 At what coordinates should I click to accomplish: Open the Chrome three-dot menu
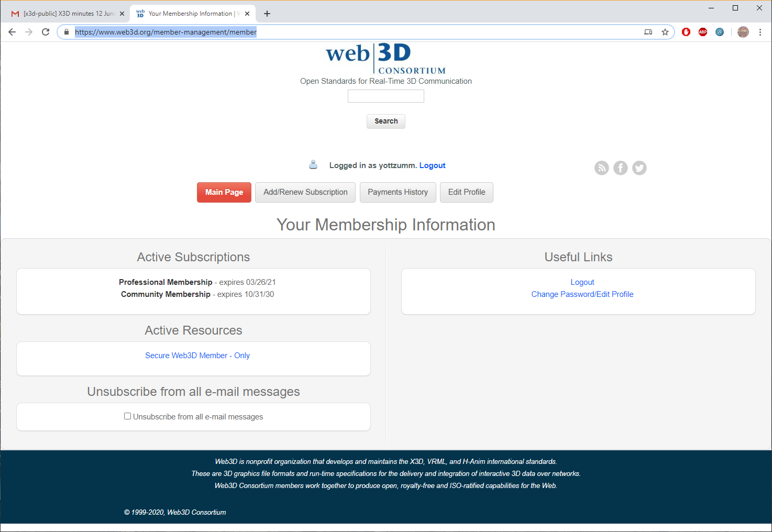click(x=760, y=32)
